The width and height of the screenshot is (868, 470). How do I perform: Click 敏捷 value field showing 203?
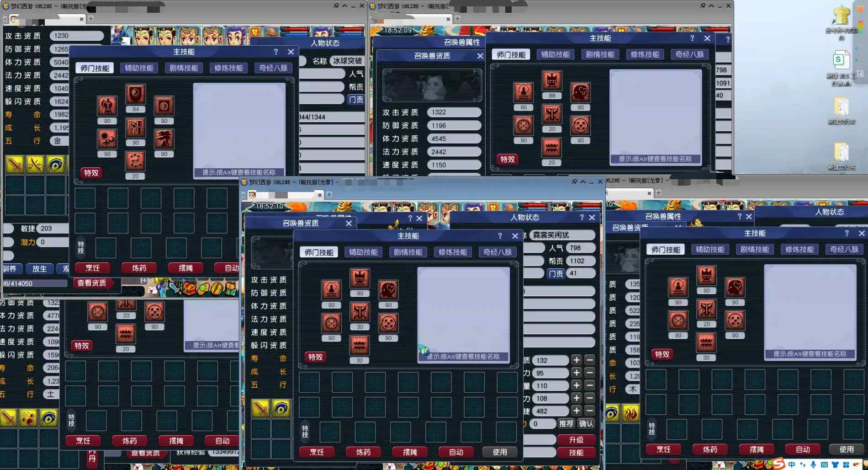pos(53,229)
